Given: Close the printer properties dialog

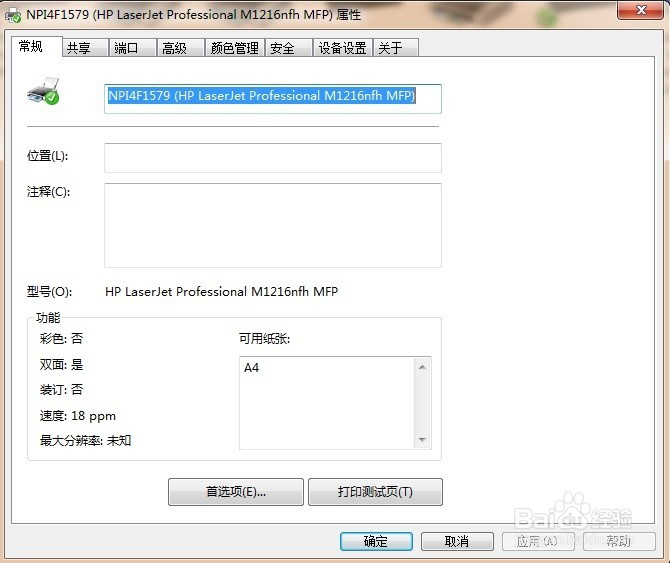Looking at the screenshot, I should [640, 10].
